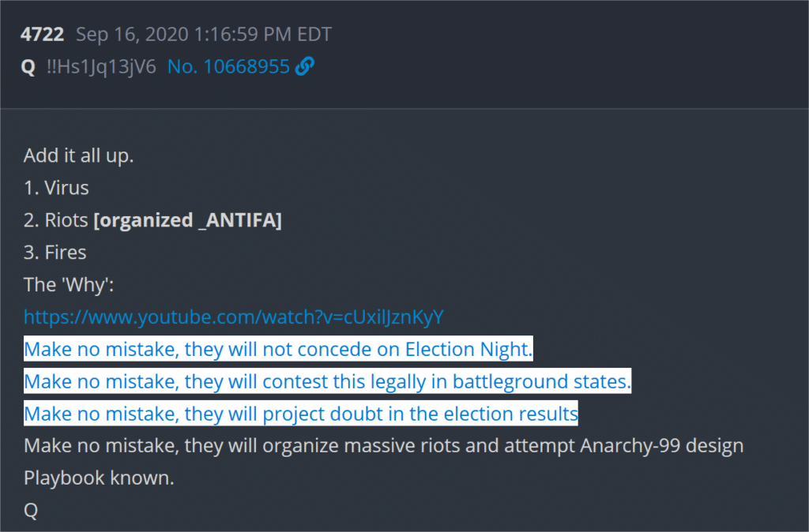
Task: Click the '3. Fires' list item
Action: click(x=55, y=253)
